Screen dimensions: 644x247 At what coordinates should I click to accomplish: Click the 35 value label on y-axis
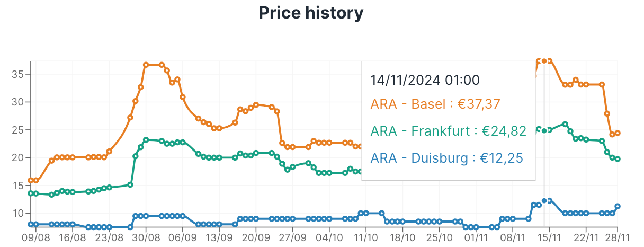(17, 74)
